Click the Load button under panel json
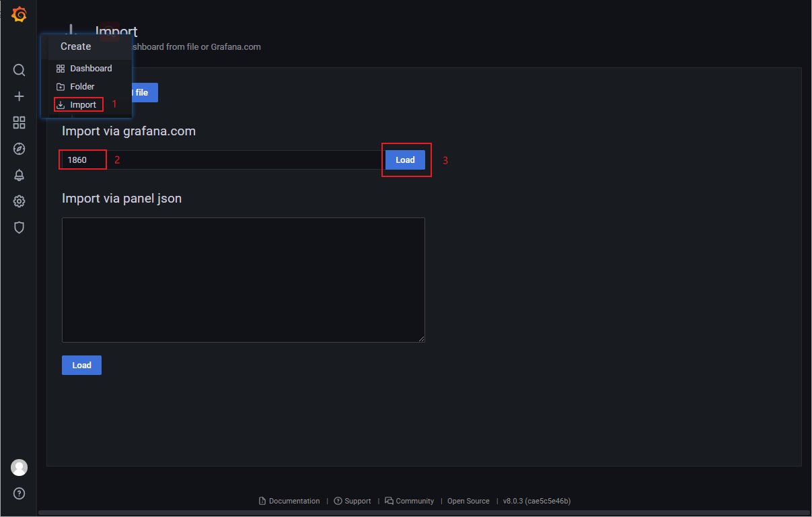The width and height of the screenshot is (812, 517). [x=81, y=365]
